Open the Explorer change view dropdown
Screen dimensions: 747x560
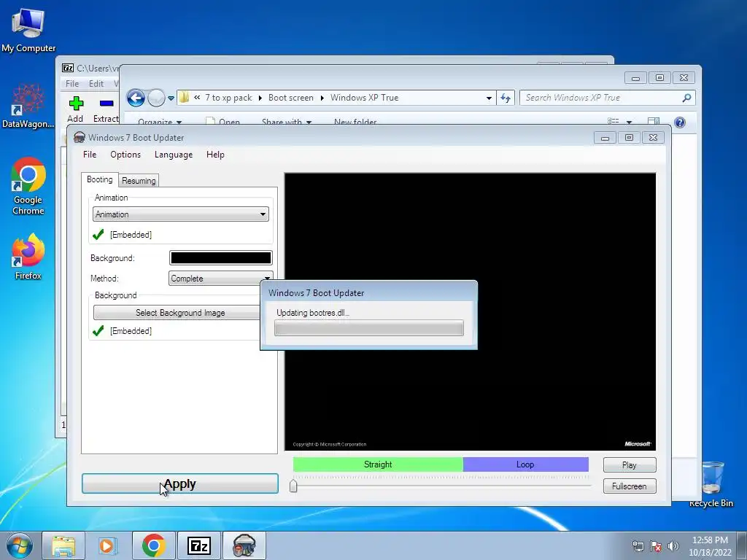(629, 122)
